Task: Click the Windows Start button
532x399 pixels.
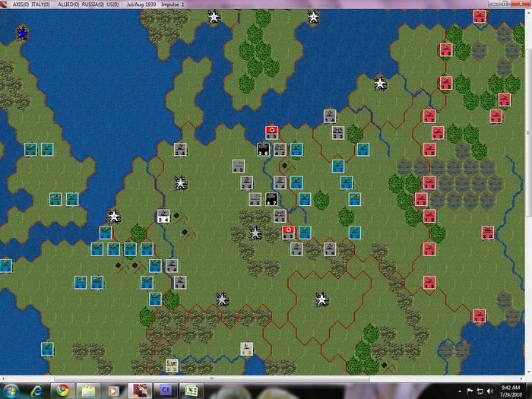Action: pyautogui.click(x=11, y=391)
